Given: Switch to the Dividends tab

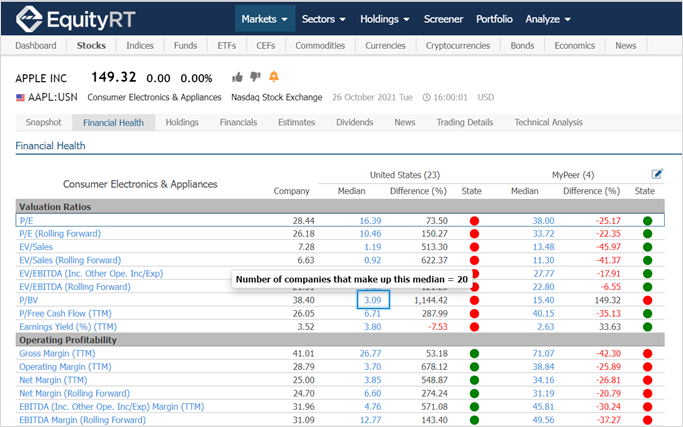Looking at the screenshot, I should (x=355, y=122).
